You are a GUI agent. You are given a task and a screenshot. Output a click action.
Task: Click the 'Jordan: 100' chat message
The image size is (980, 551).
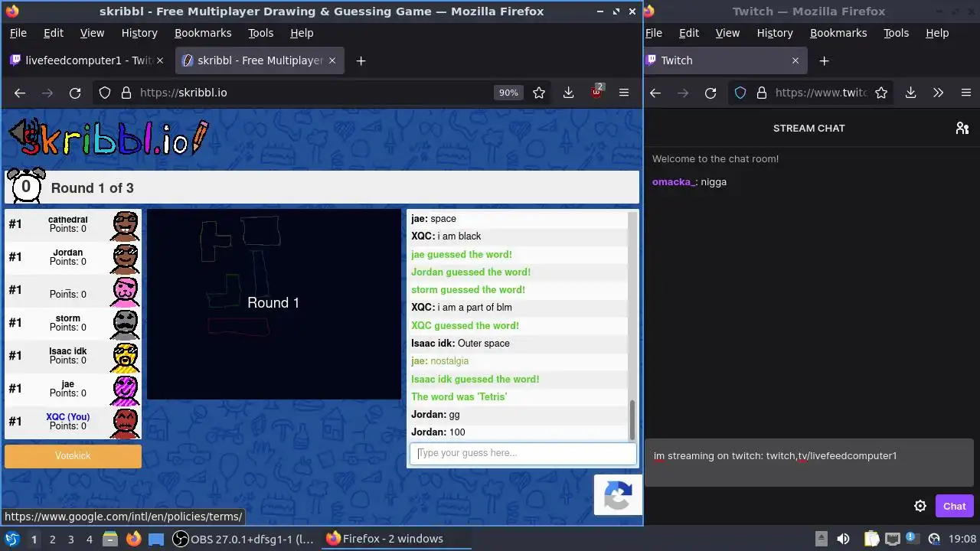[438, 432]
